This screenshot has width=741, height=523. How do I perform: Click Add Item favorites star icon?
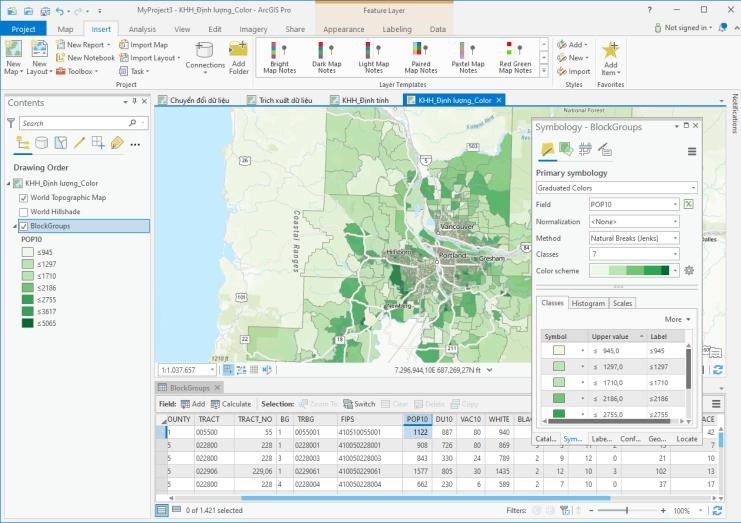[x=611, y=50]
